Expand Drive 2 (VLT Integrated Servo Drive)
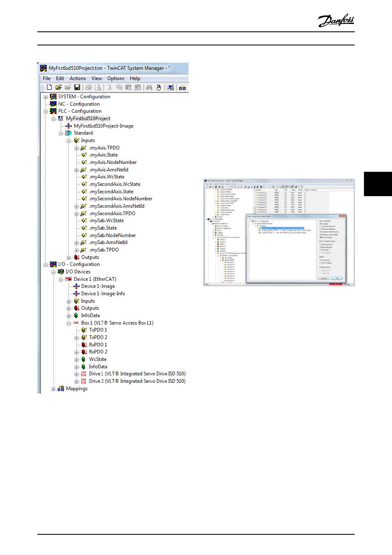Screen dimensions: 392x555 click(x=76, y=382)
